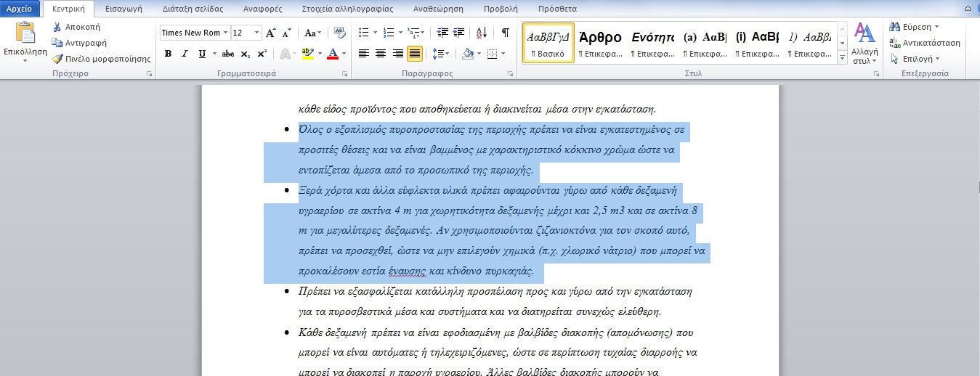Image resolution: width=980 pixels, height=376 pixels.
Task: Open the Πρόχειρο clipboard dialog launcher
Action: tap(150, 74)
